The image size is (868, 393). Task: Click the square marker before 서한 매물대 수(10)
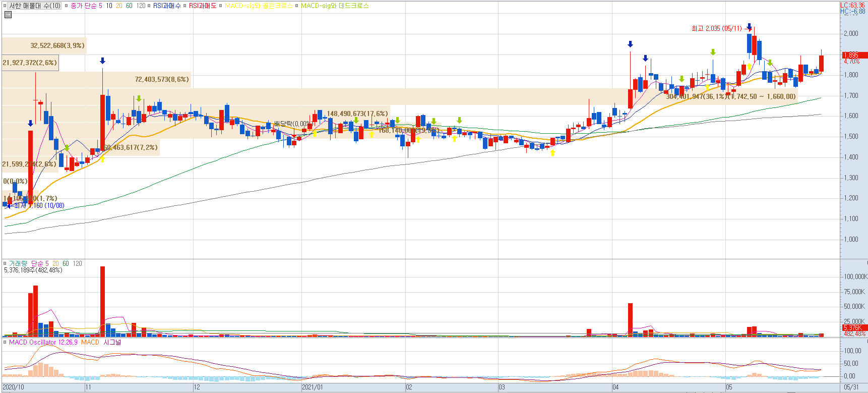pyautogui.click(x=5, y=6)
